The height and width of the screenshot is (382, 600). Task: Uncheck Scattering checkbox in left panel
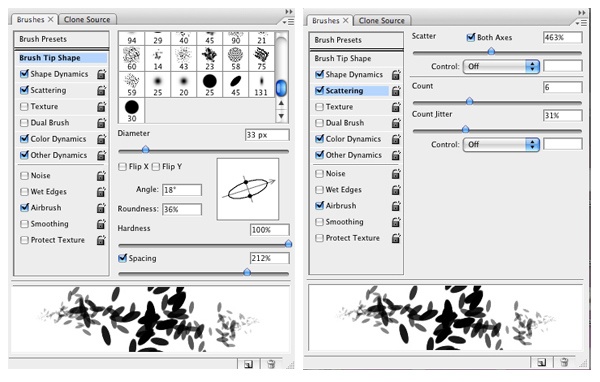pos(24,90)
